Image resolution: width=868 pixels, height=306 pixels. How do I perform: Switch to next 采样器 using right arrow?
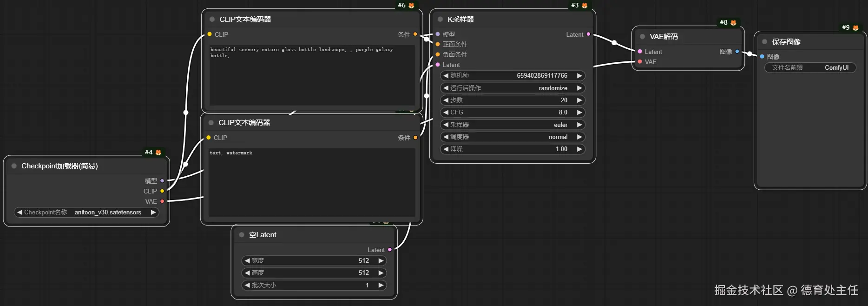click(x=579, y=125)
